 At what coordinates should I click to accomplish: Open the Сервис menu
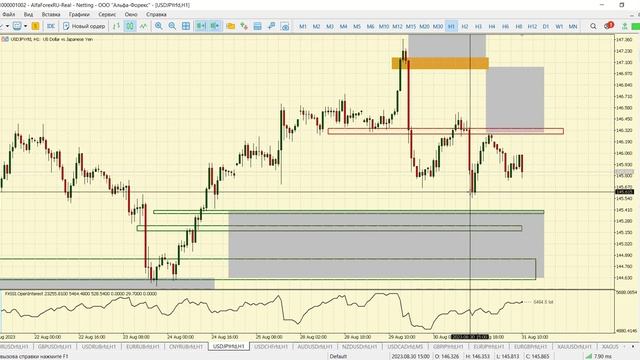pos(107,14)
